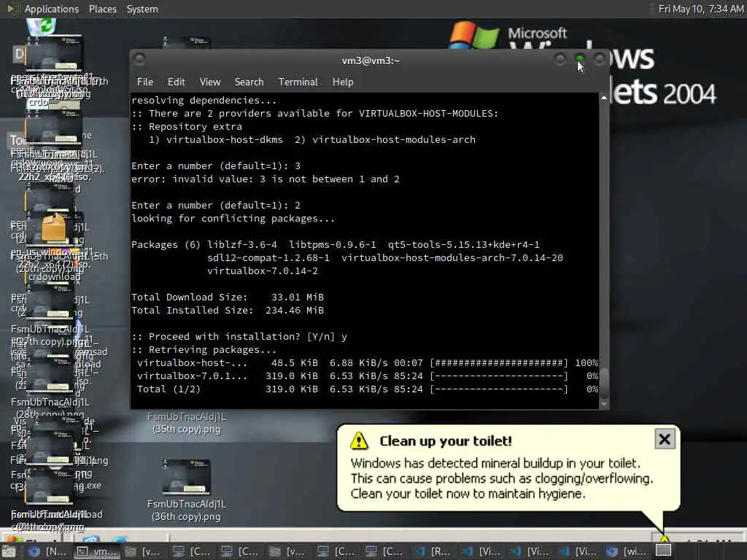This screenshot has height=560, width=747.
Task: Click the 100% virtualbox-host progress bar
Action: [499, 363]
